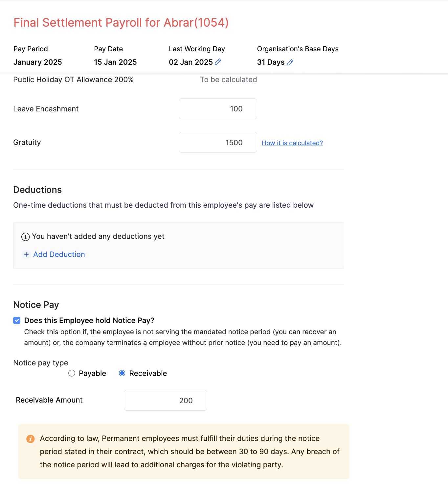Click the January 2025 pay period value
448x487 pixels.
pyautogui.click(x=37, y=62)
